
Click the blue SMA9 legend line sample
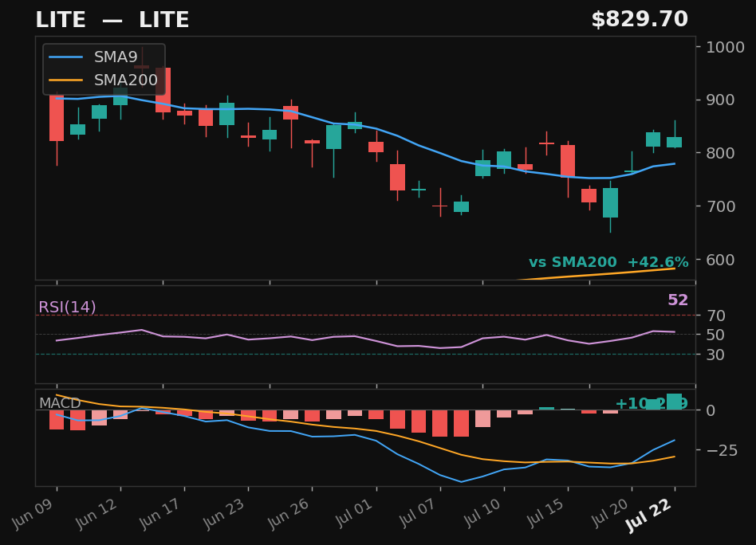[x=66, y=57]
